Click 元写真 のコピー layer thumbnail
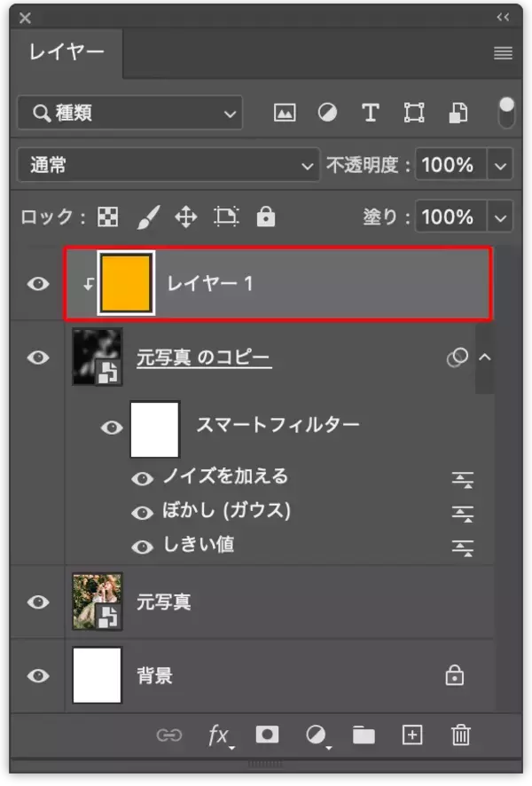This screenshot has width=532, height=786. click(x=98, y=357)
